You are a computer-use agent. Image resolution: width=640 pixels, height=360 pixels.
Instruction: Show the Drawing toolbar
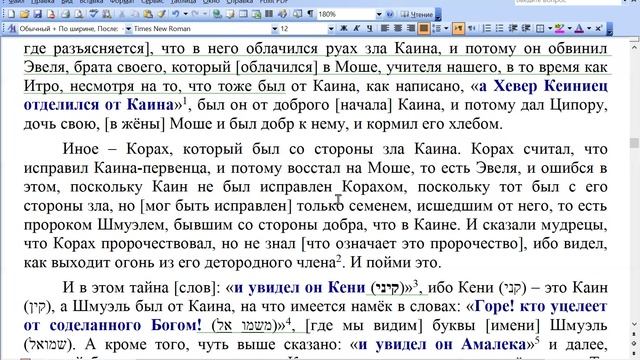tap(282, 14)
